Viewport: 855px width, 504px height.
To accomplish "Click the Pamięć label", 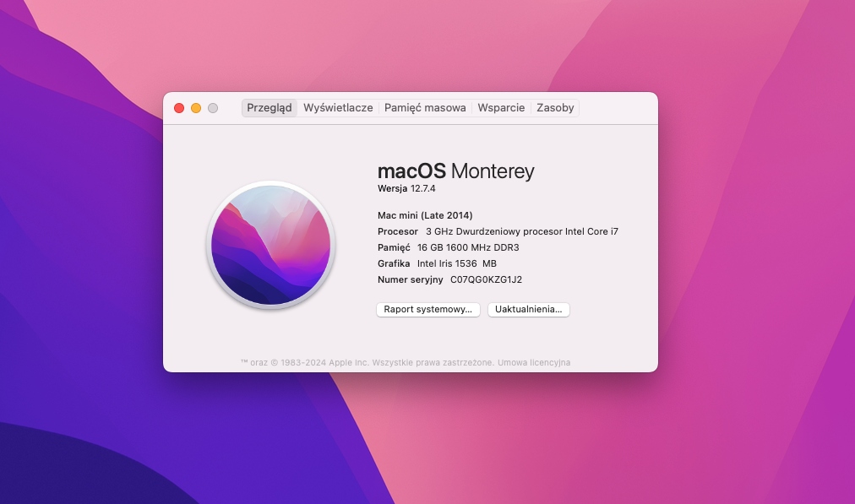I will coord(394,248).
